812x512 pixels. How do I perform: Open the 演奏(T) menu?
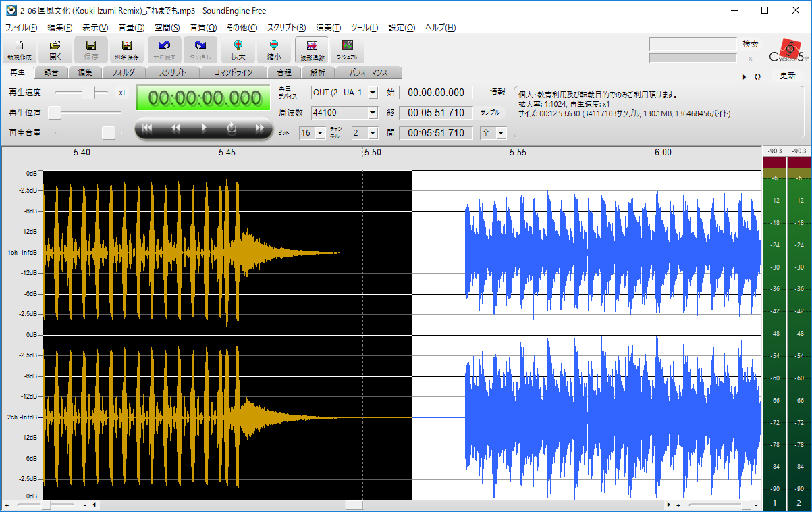coord(329,28)
